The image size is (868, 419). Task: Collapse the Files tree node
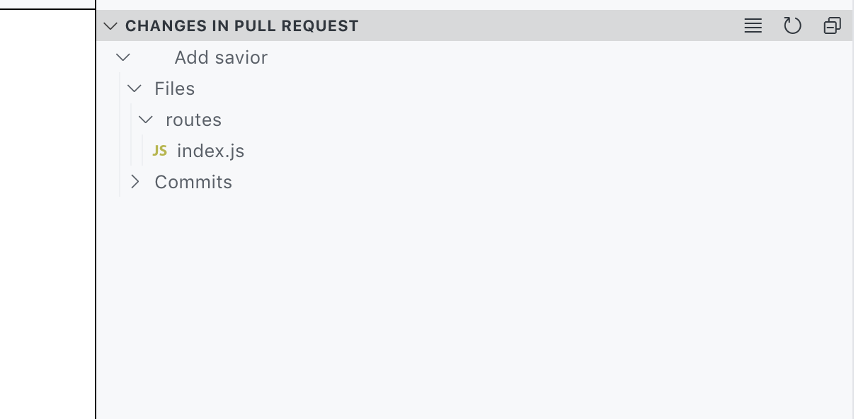point(135,88)
